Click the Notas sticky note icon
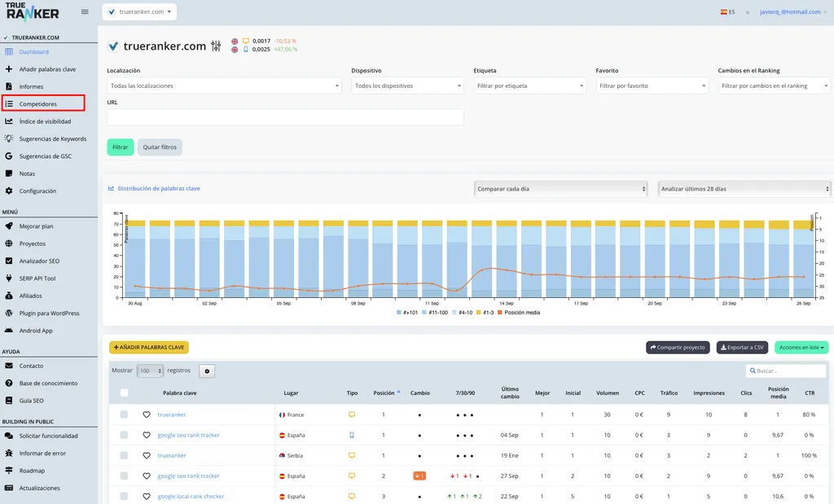834x504 pixels. tap(8, 173)
